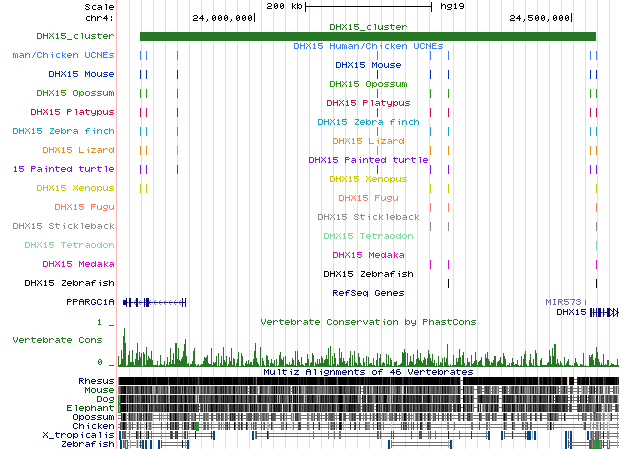Select the hg19 assembly label
The width and height of the screenshot is (620, 449).
tap(451, 6)
